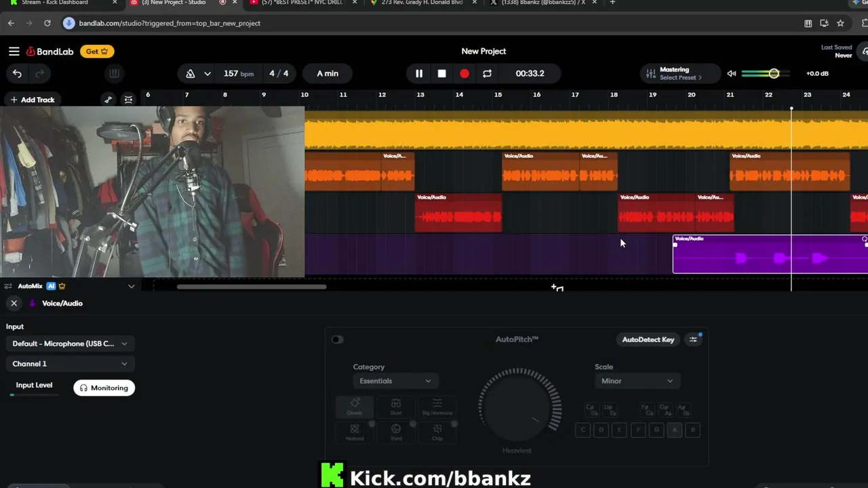This screenshot has width=868, height=488.
Task: Toggle the A note key
Action: coord(674,430)
